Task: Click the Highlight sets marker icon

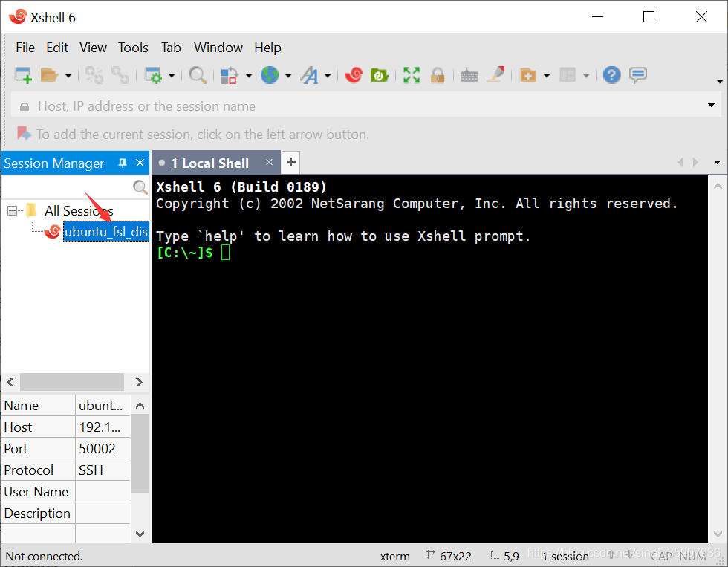Action: (x=496, y=75)
